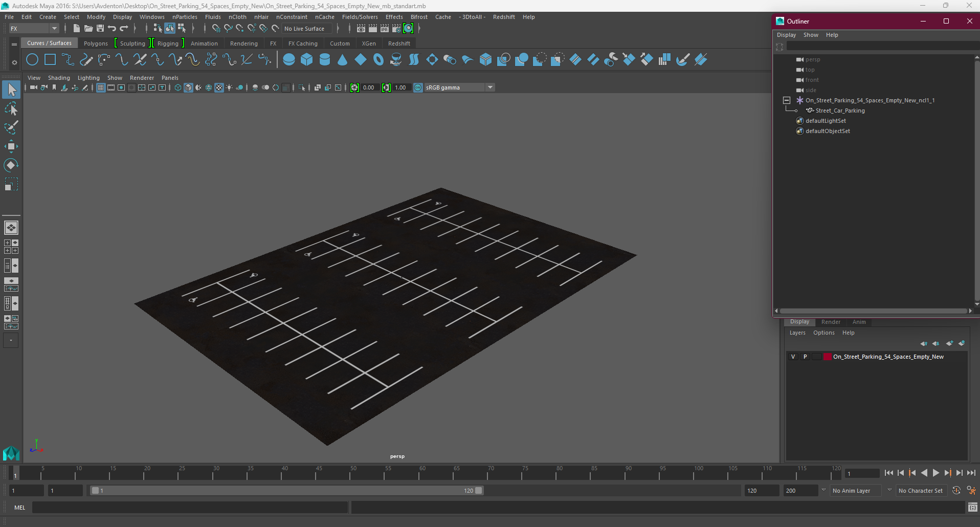Toggle auto keyframe button
This screenshot has width=980, height=527.
956,491
